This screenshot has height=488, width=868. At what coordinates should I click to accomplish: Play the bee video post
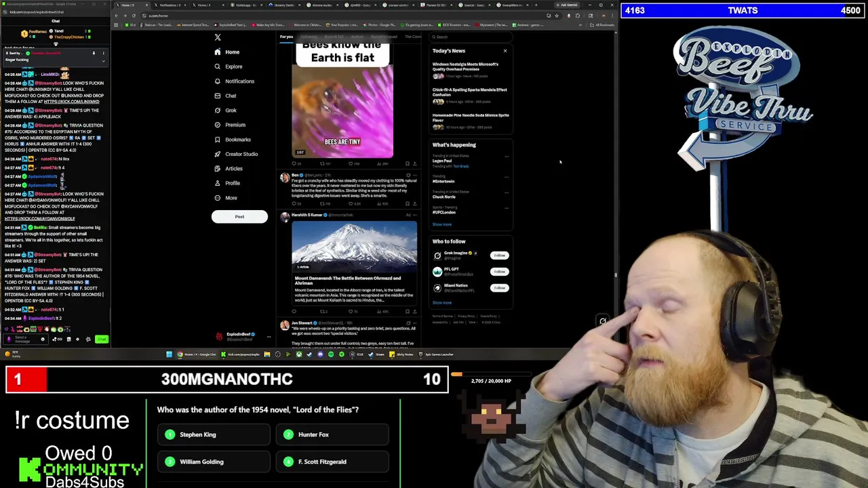point(342,102)
